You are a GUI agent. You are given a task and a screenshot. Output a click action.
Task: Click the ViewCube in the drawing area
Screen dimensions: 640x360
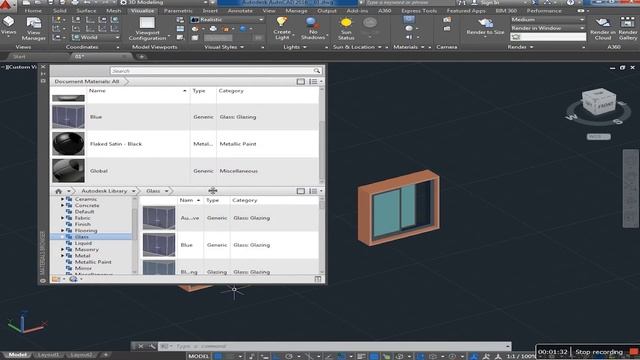point(598,103)
